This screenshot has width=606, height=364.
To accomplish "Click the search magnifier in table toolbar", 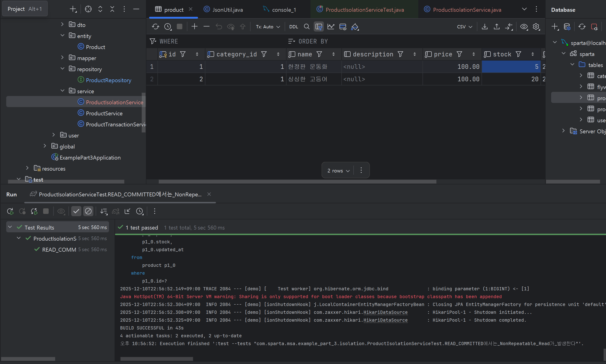I will (x=306, y=26).
